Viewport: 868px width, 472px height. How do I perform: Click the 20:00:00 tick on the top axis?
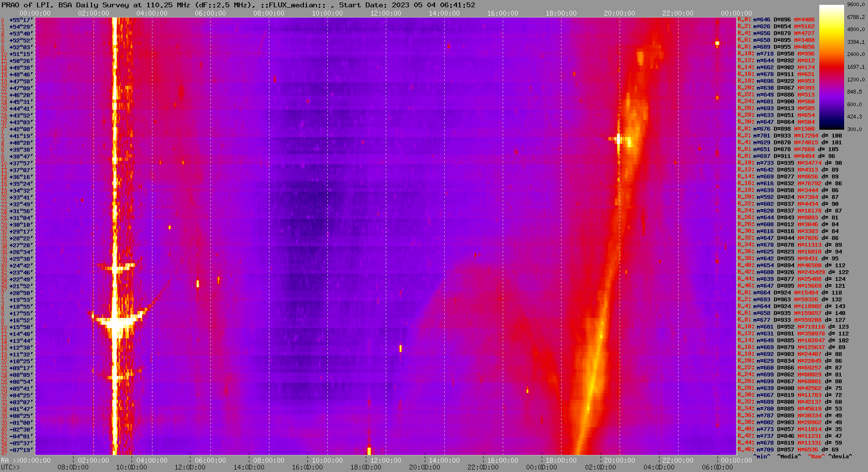pos(620,13)
